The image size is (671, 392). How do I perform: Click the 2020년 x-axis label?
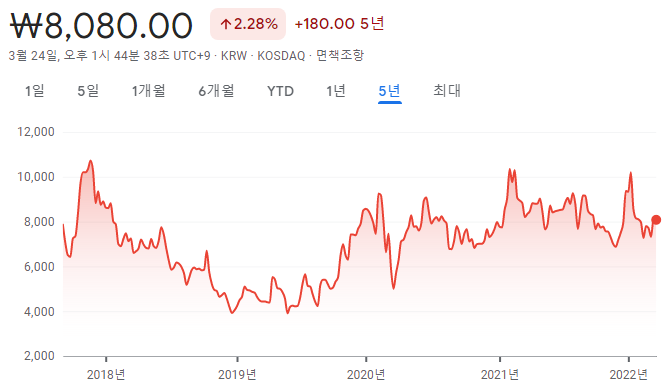click(366, 375)
